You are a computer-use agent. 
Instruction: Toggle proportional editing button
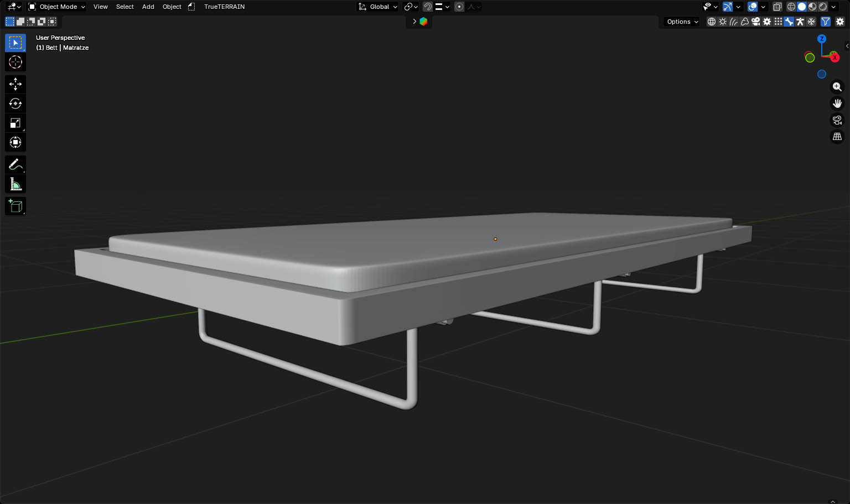click(x=459, y=7)
